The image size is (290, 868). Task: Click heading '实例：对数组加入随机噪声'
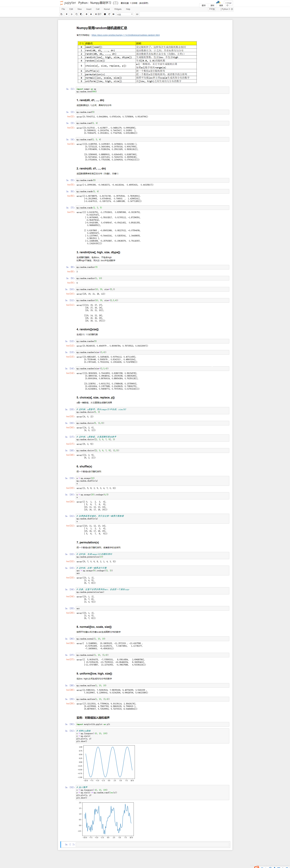93,718
